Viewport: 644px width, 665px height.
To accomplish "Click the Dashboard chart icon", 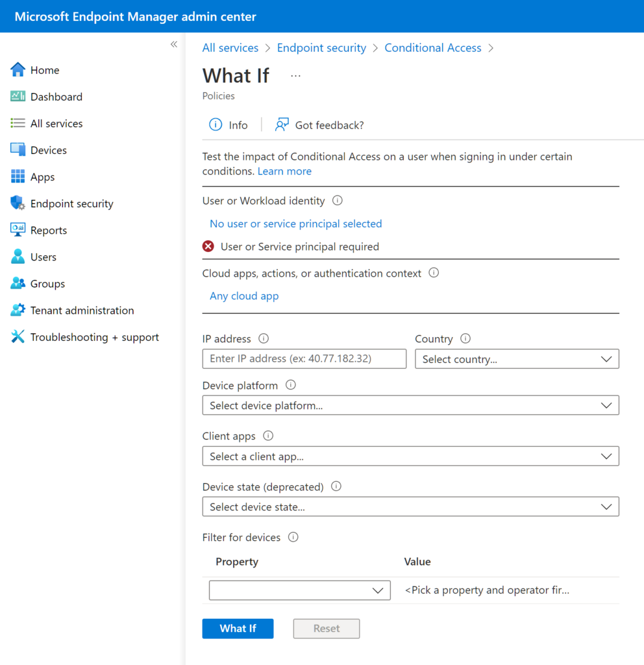I will (18, 96).
